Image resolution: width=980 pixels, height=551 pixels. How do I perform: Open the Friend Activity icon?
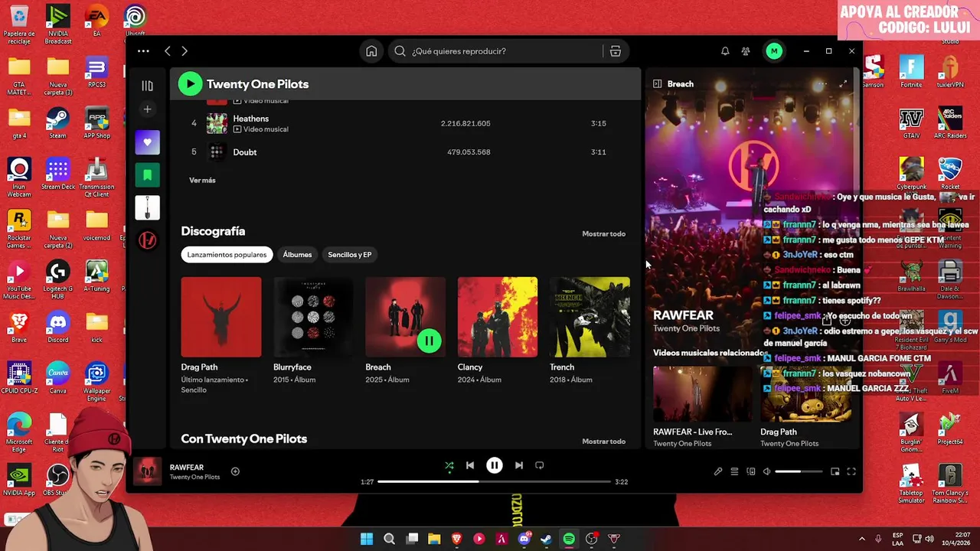tap(746, 51)
